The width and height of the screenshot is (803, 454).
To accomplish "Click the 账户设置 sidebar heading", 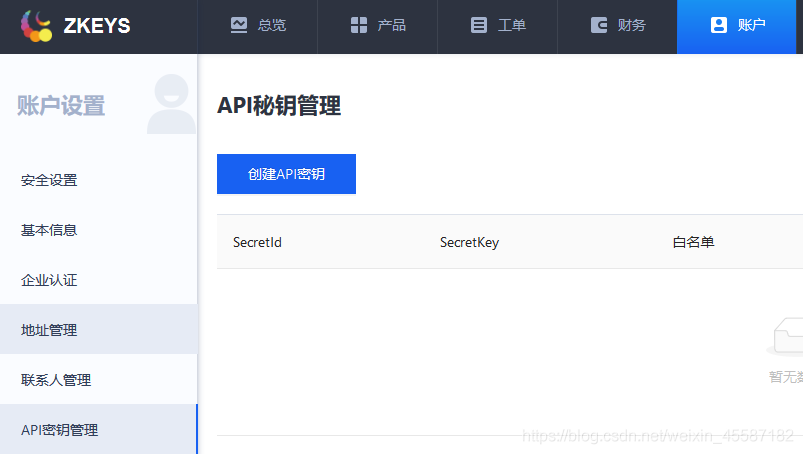I will tap(61, 106).
